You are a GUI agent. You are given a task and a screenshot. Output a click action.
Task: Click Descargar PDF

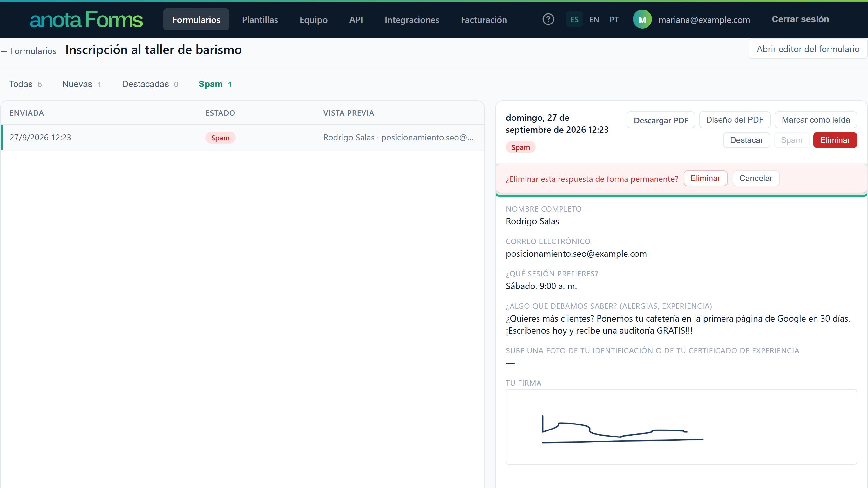point(661,120)
